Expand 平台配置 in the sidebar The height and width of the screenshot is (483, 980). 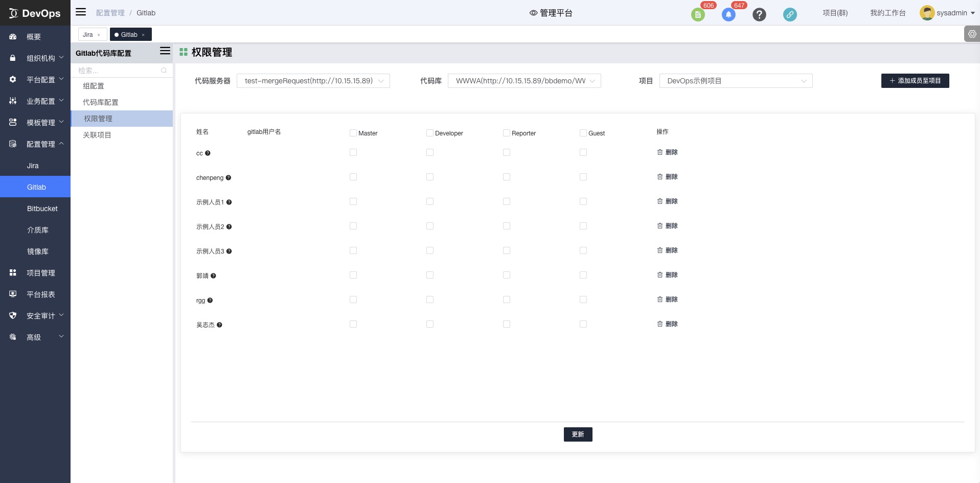click(35, 80)
